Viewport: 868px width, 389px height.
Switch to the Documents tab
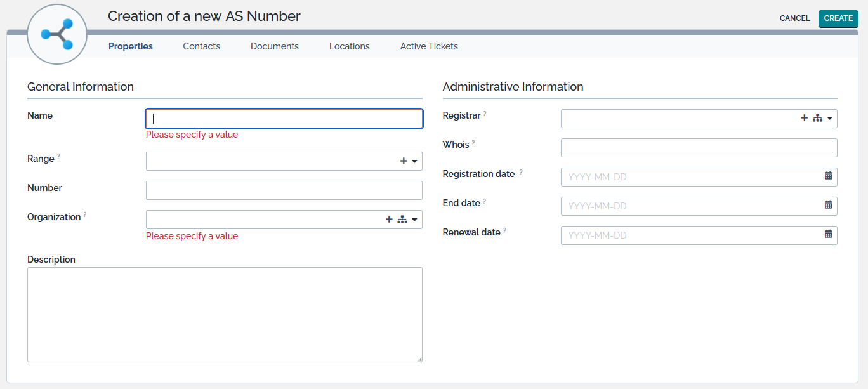pos(275,46)
